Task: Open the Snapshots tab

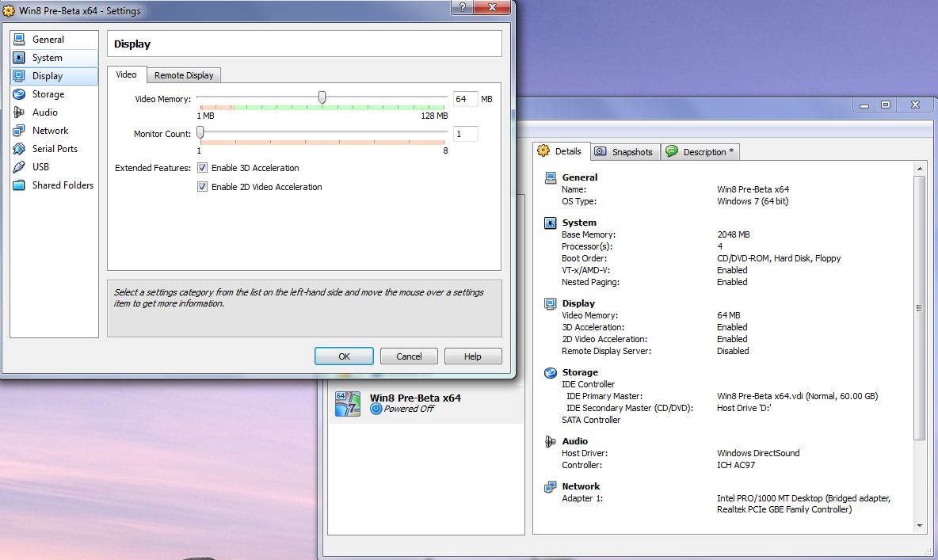Action: pyautogui.click(x=624, y=152)
